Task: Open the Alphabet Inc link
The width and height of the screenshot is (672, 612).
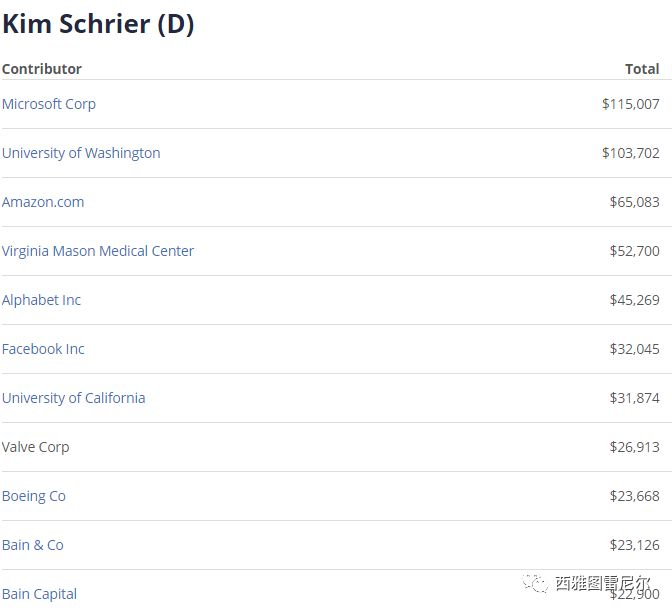Action: (x=41, y=300)
